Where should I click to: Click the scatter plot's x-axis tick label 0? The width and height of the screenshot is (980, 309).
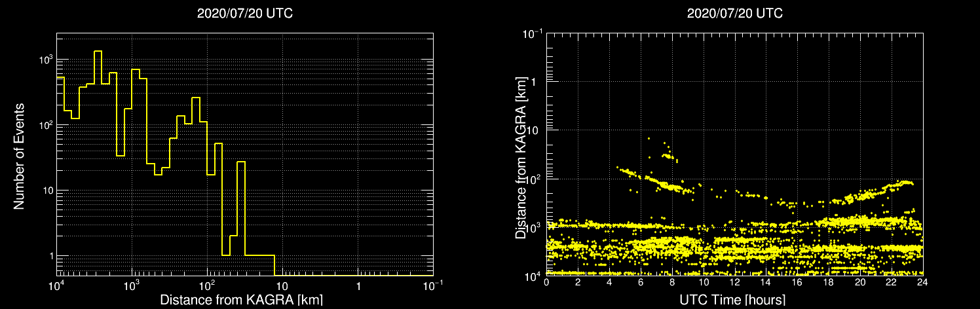(546, 283)
